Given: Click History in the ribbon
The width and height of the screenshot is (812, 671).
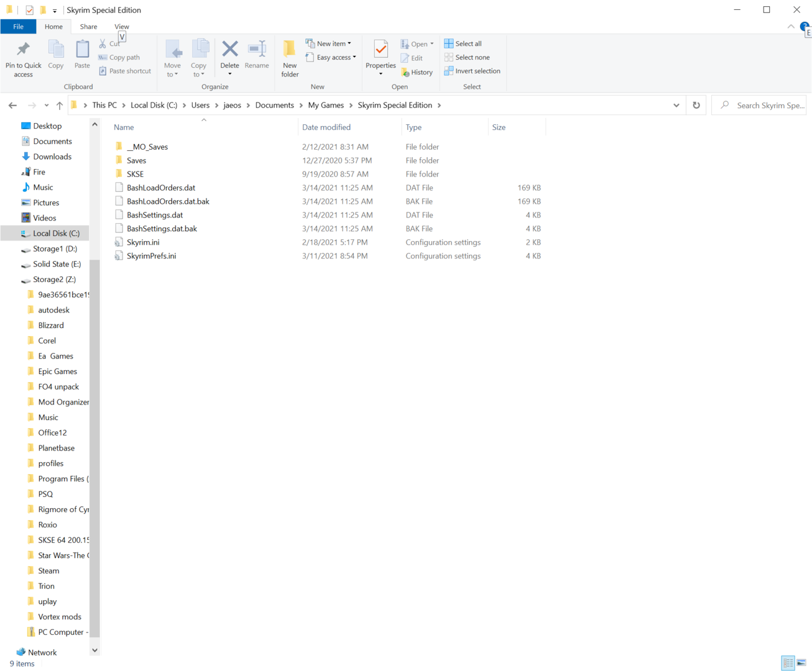Looking at the screenshot, I should [417, 72].
